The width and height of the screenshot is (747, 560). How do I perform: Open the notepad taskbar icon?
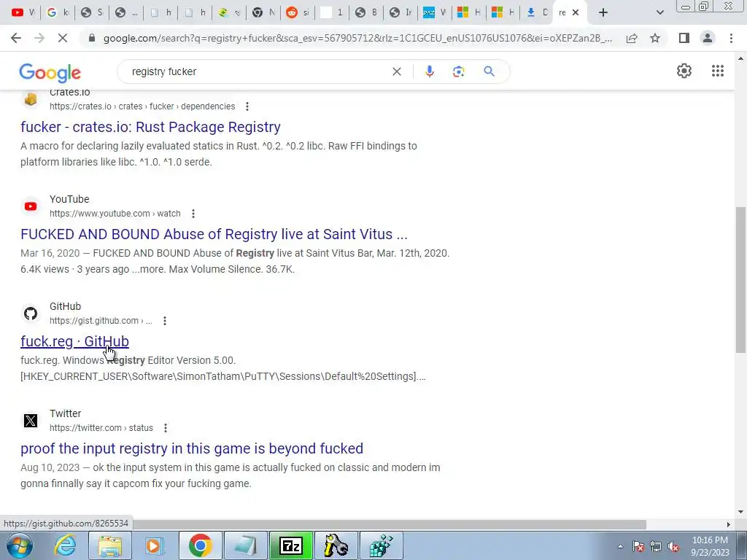[x=246, y=545]
